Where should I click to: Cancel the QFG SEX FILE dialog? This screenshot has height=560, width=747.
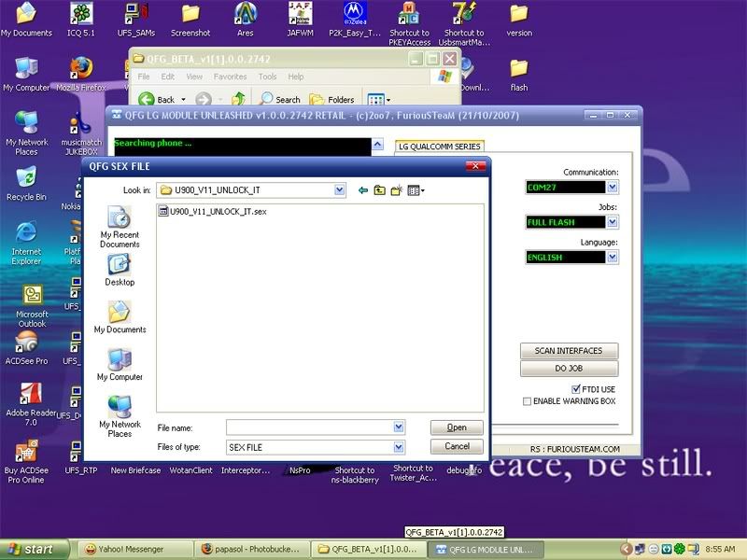pyautogui.click(x=457, y=446)
